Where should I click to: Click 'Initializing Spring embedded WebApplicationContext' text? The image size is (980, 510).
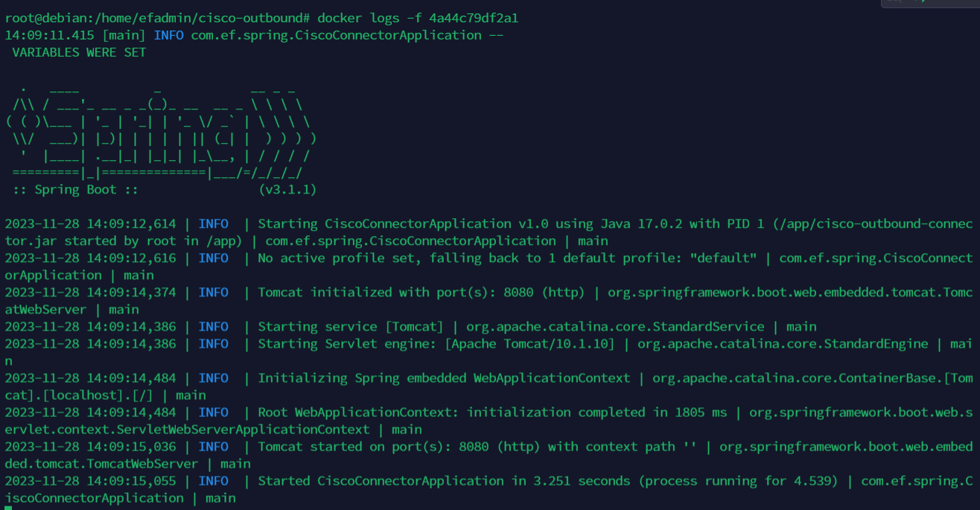[444, 378]
